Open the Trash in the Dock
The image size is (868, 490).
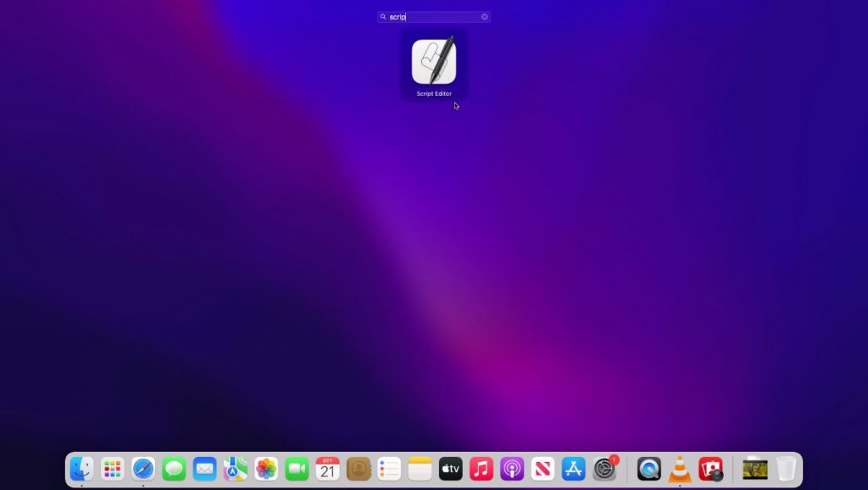(786, 469)
